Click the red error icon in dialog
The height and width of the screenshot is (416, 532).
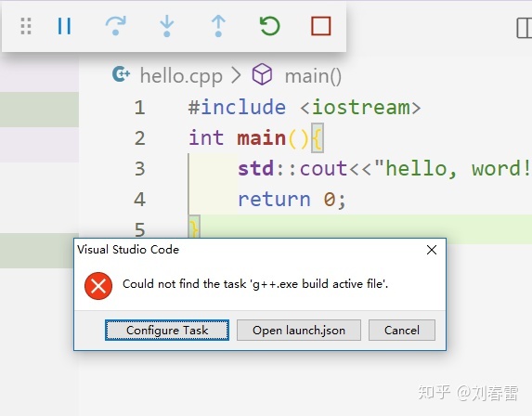98,286
